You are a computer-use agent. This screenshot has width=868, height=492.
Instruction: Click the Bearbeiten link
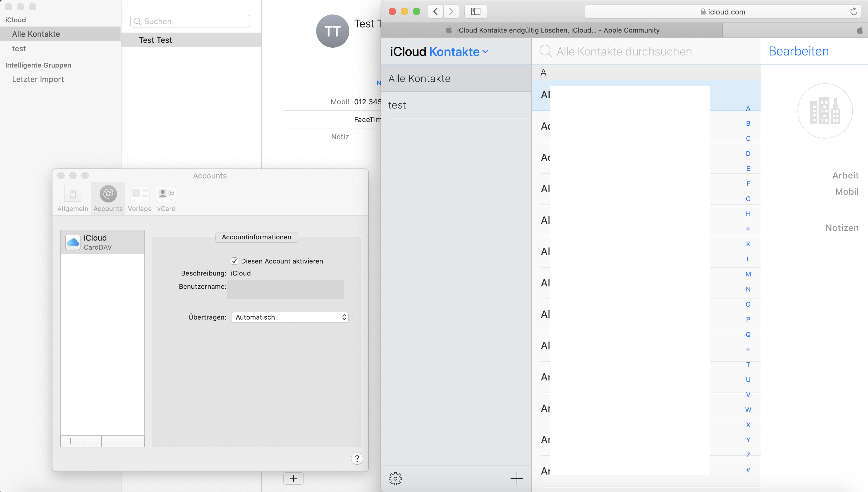(798, 51)
